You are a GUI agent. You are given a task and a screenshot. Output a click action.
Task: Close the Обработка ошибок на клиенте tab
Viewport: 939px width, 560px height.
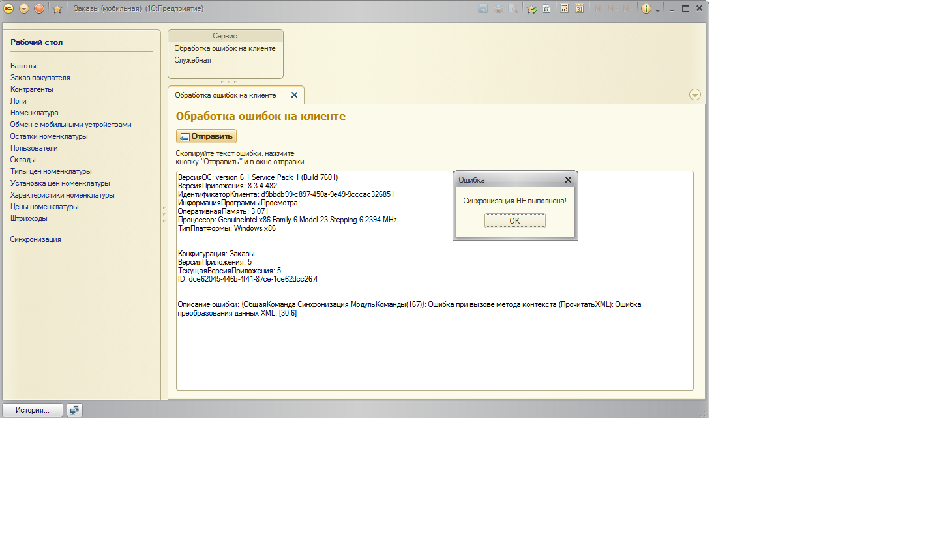pyautogui.click(x=294, y=95)
